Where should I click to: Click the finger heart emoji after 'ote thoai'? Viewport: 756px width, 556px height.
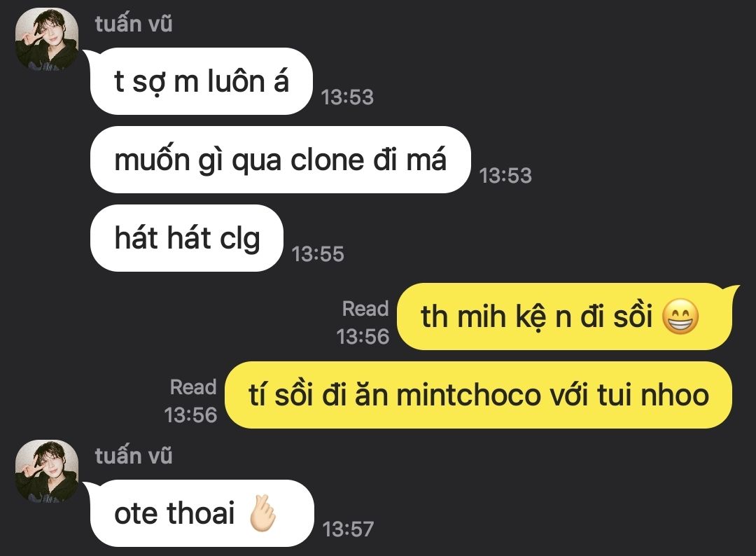point(262,513)
